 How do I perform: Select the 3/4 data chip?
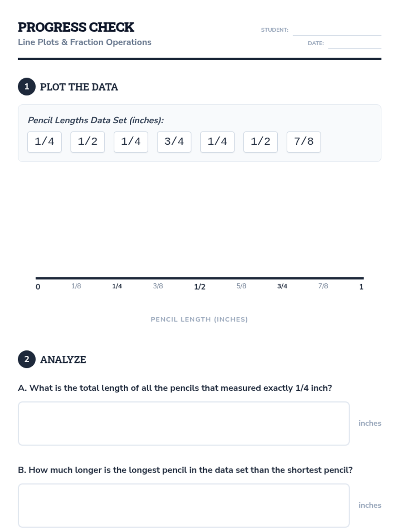174,142
